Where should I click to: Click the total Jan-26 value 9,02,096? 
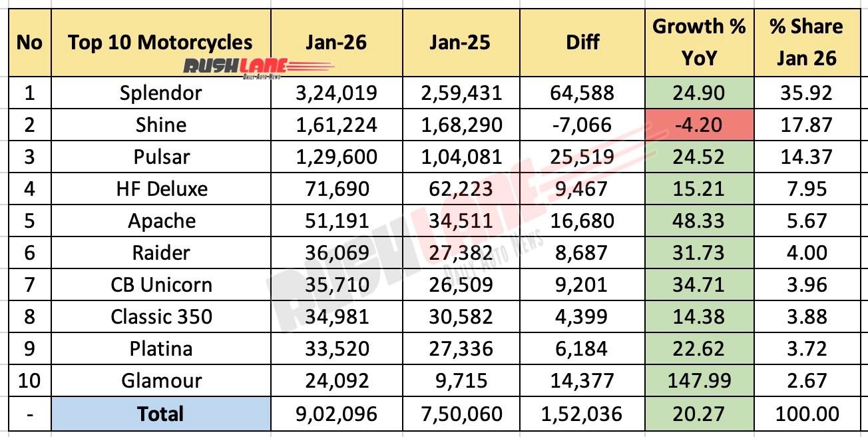(336, 414)
